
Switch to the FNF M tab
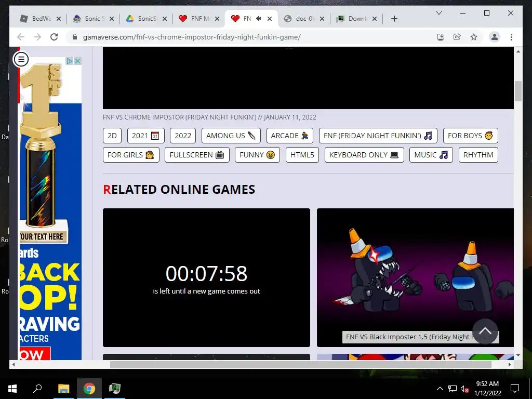point(199,19)
